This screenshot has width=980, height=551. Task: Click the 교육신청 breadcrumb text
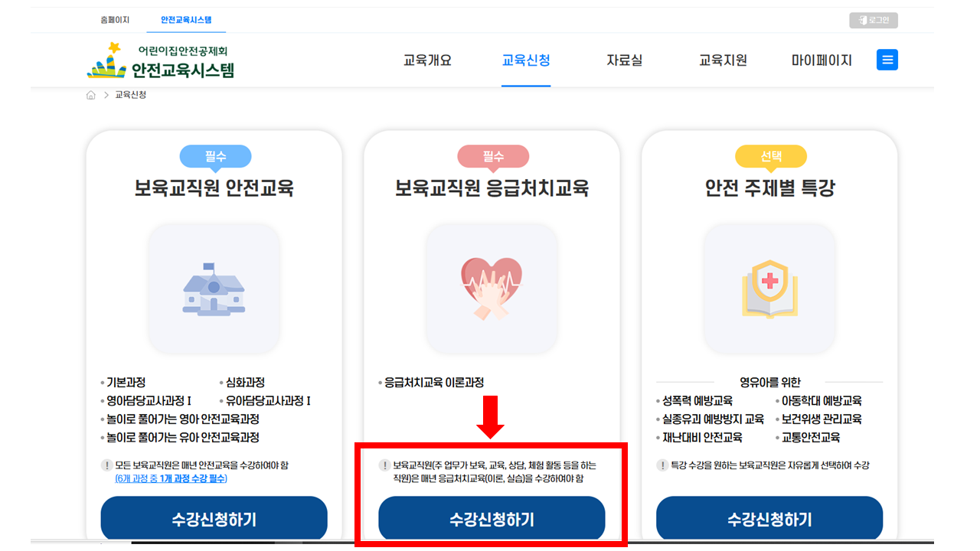point(130,95)
